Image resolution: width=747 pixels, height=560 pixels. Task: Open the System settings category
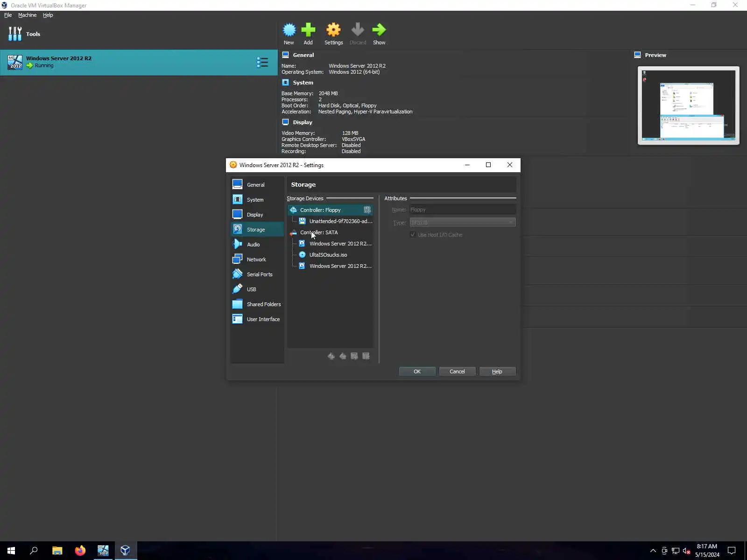pos(257,200)
